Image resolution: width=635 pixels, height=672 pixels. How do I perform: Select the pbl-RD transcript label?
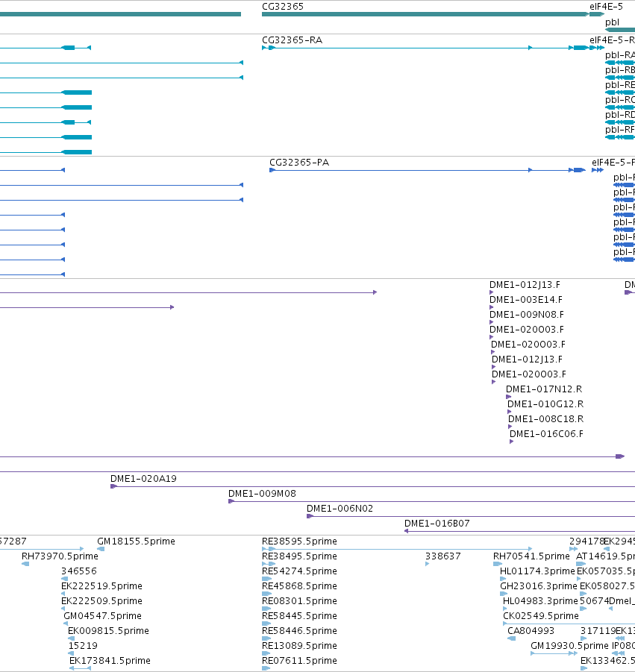620,115
